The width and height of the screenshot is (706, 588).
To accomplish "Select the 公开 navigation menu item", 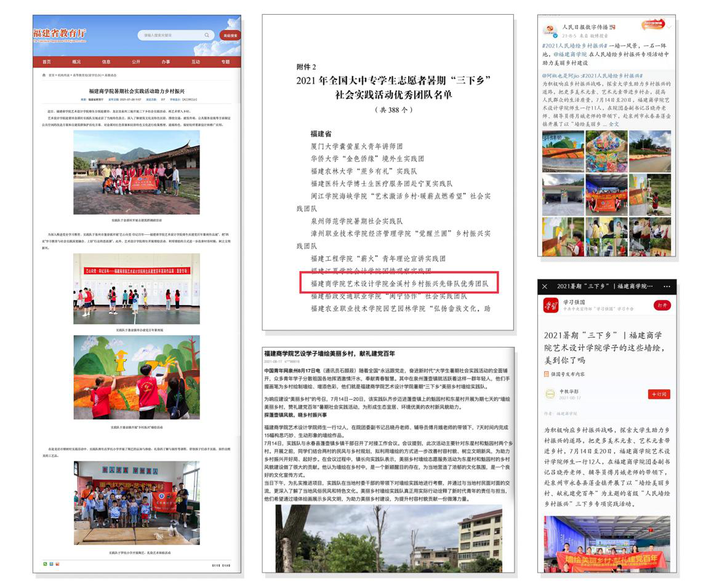I will tap(136, 62).
